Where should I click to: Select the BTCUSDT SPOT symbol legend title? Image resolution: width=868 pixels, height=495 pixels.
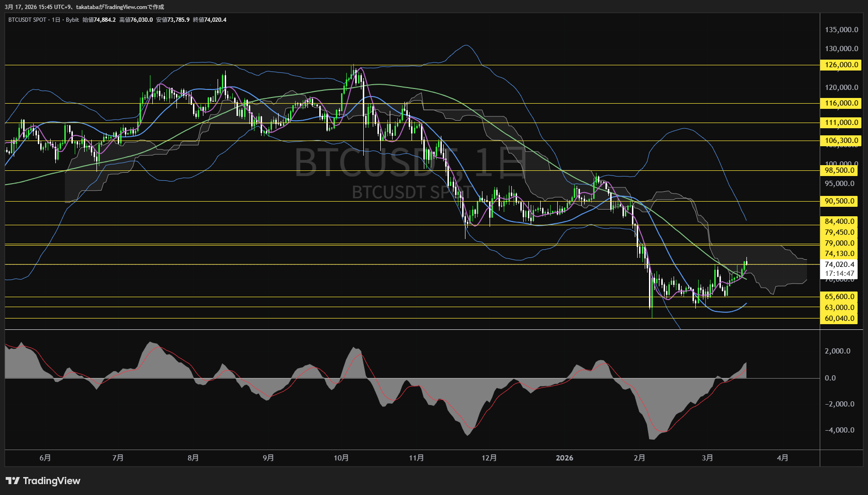pyautogui.click(x=27, y=20)
